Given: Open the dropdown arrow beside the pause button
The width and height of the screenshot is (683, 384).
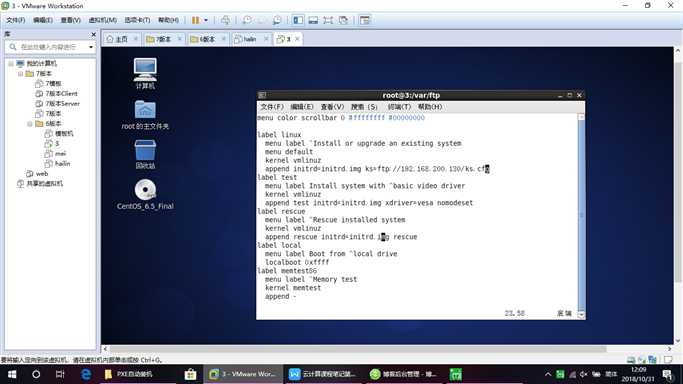Looking at the screenshot, I should 206,20.
